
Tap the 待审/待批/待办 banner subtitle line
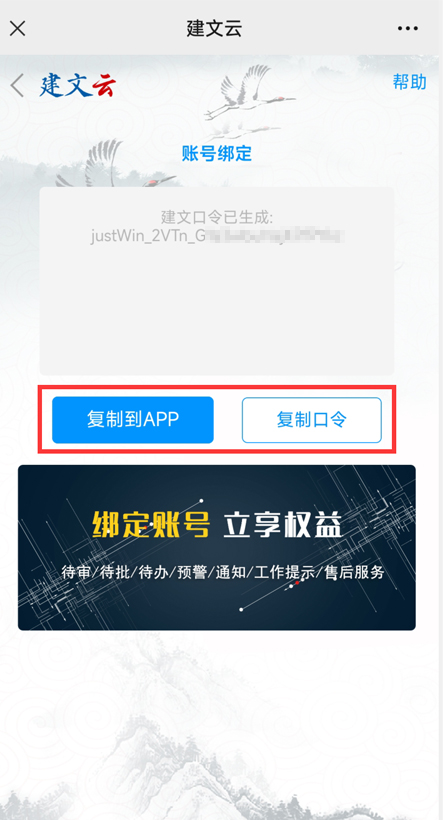pyautogui.click(x=223, y=572)
